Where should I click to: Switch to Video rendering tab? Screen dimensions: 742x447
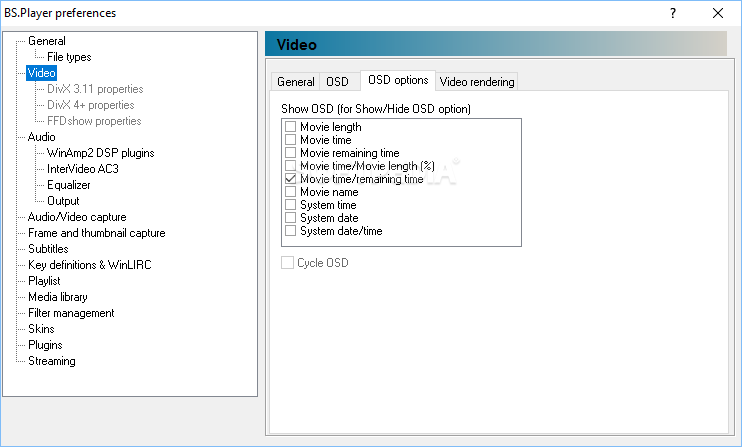coord(477,82)
